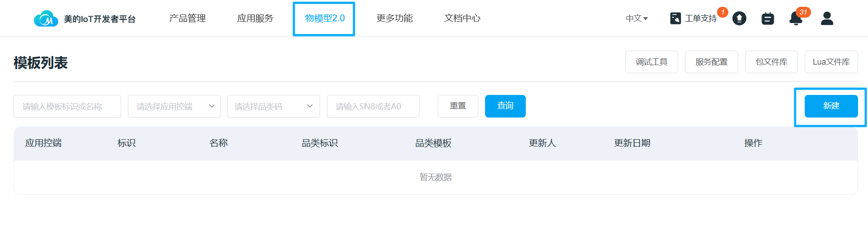This screenshot has height=250, width=868.
Task: Click the SN8或者A0 input field
Action: pyautogui.click(x=373, y=106)
